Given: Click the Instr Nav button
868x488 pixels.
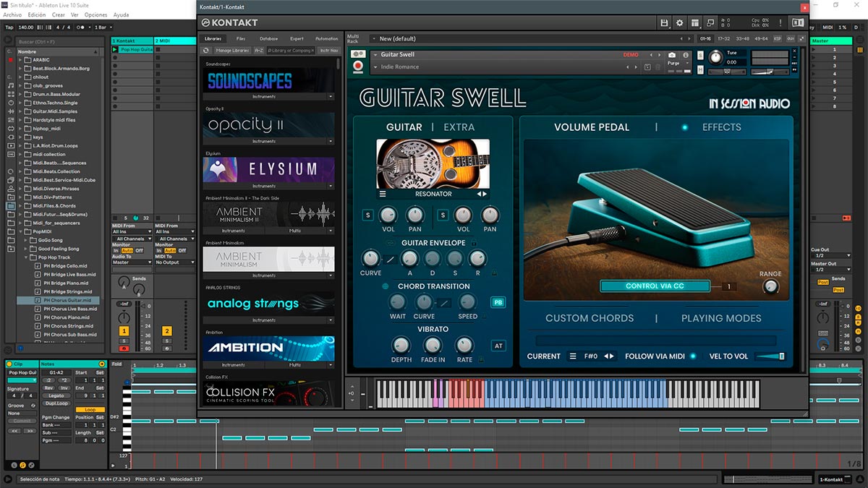Looking at the screenshot, I should 329,51.
